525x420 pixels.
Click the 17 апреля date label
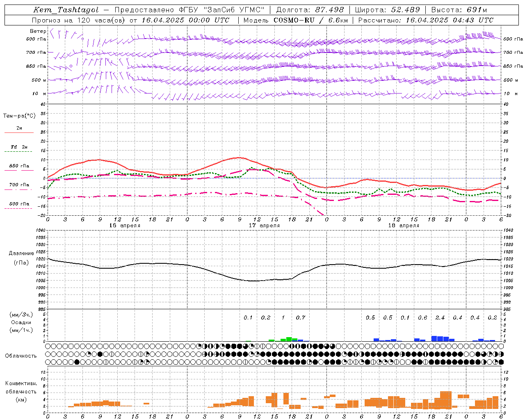[x=264, y=226]
